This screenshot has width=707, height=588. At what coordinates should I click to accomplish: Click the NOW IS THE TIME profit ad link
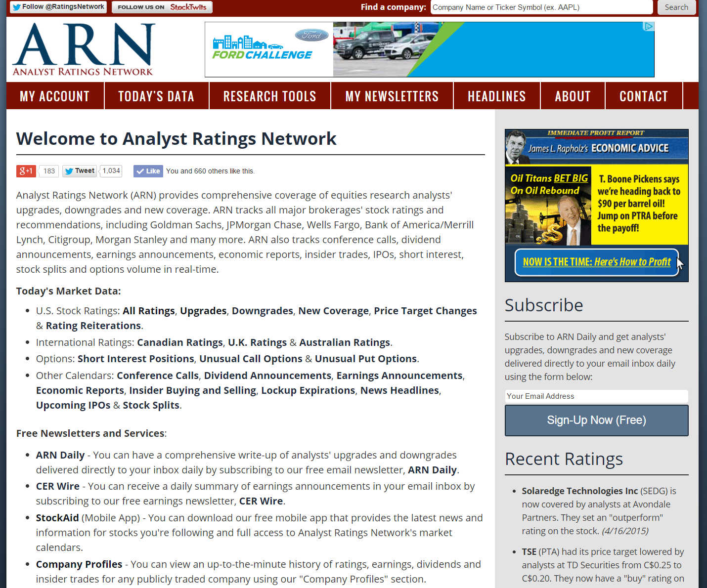596,262
